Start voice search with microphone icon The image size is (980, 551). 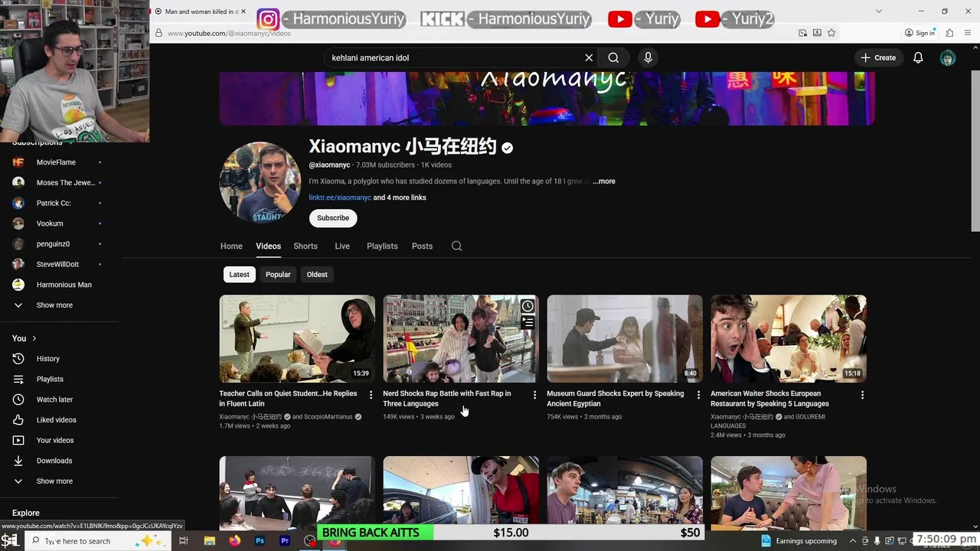pos(648,57)
